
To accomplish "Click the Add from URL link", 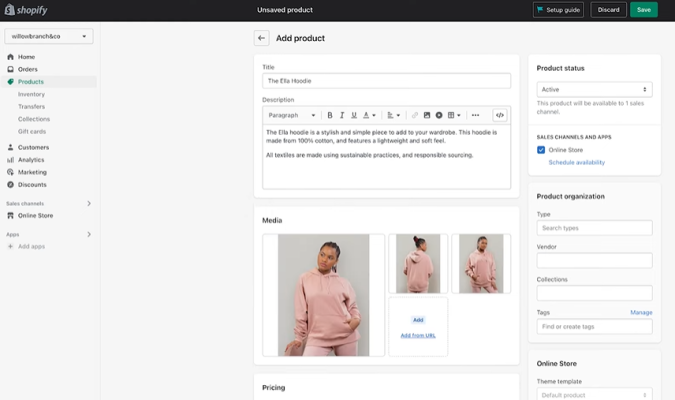I will (x=418, y=335).
